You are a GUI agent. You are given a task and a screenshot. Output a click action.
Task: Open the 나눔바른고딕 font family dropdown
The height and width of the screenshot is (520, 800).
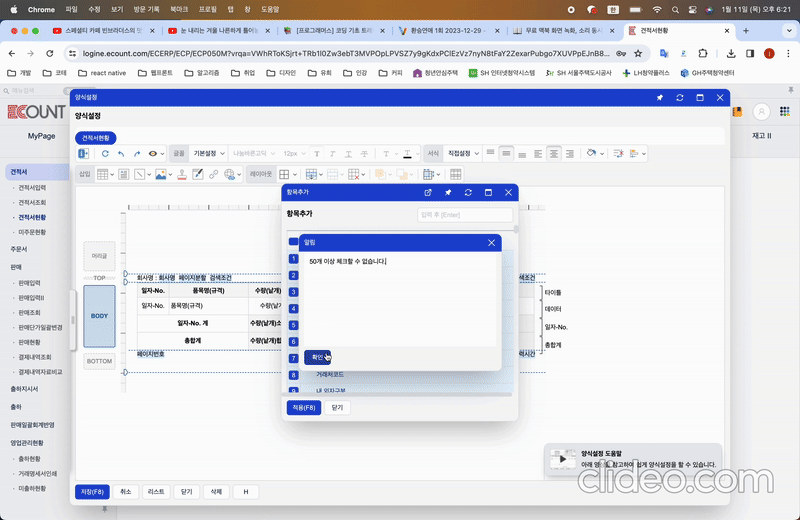click(254, 154)
